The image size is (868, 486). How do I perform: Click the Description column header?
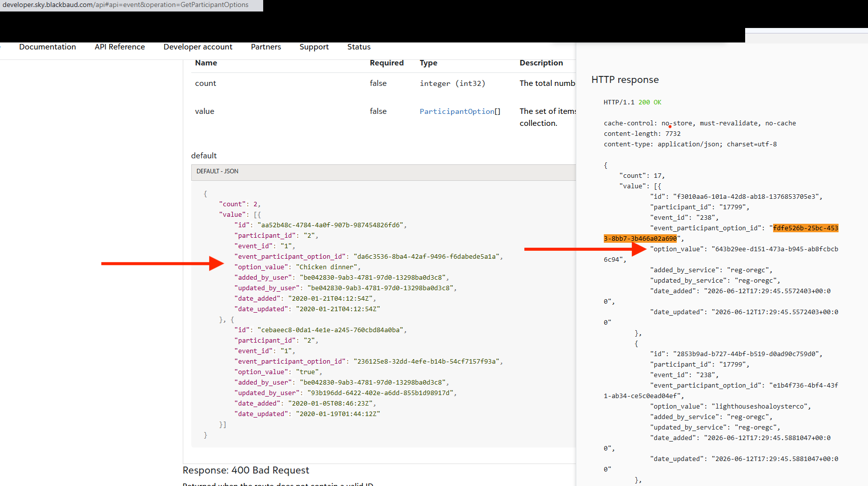(541, 63)
